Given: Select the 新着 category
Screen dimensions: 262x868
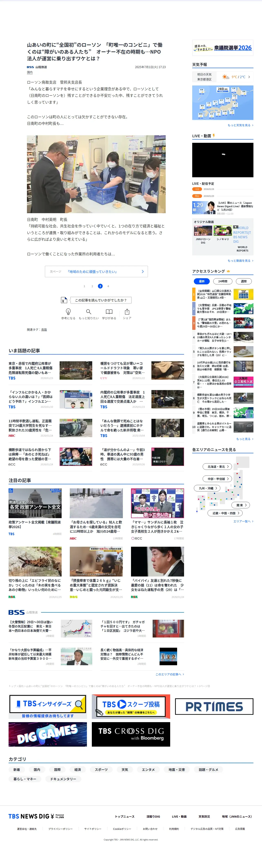Looking at the screenshot, I should [17, 770].
